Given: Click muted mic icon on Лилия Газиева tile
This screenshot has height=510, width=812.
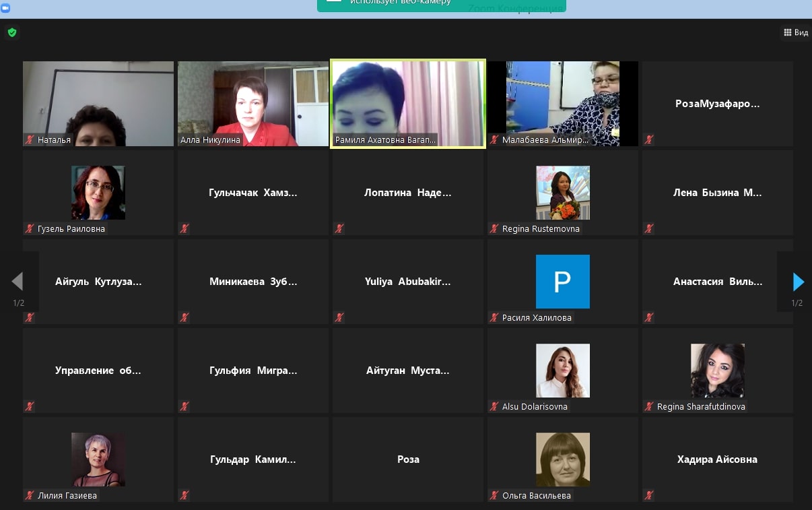Looking at the screenshot, I should point(30,496).
